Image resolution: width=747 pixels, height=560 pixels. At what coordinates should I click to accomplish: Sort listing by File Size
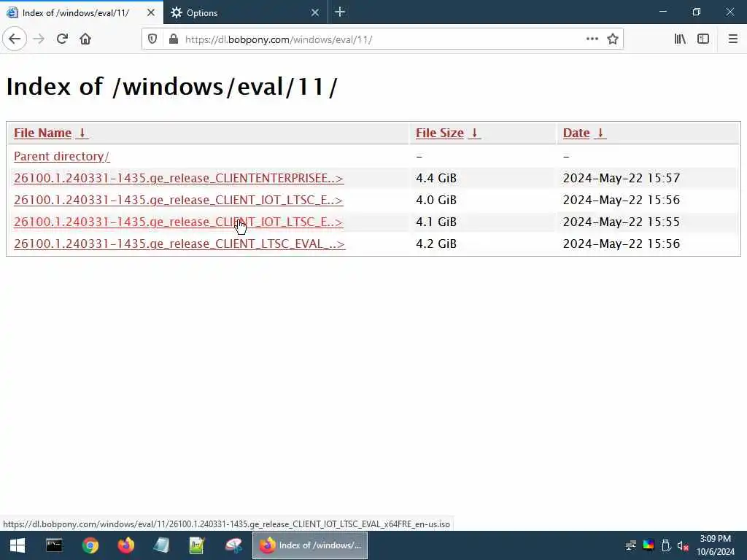(x=439, y=133)
